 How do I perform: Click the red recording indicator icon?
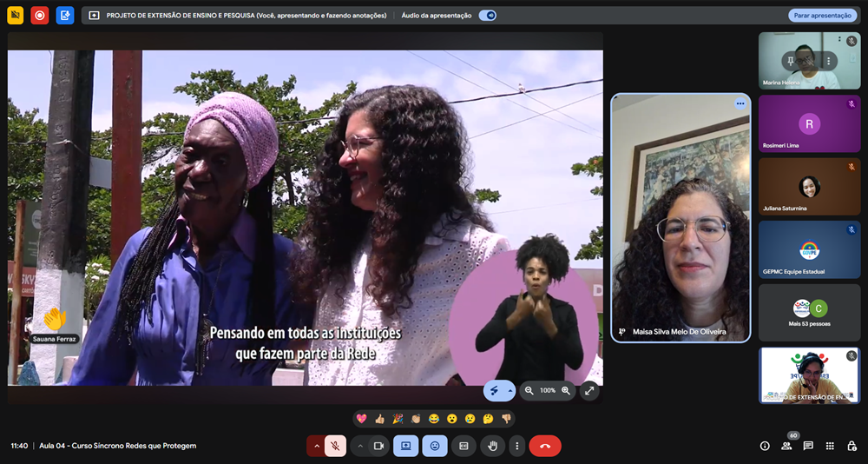[40, 15]
